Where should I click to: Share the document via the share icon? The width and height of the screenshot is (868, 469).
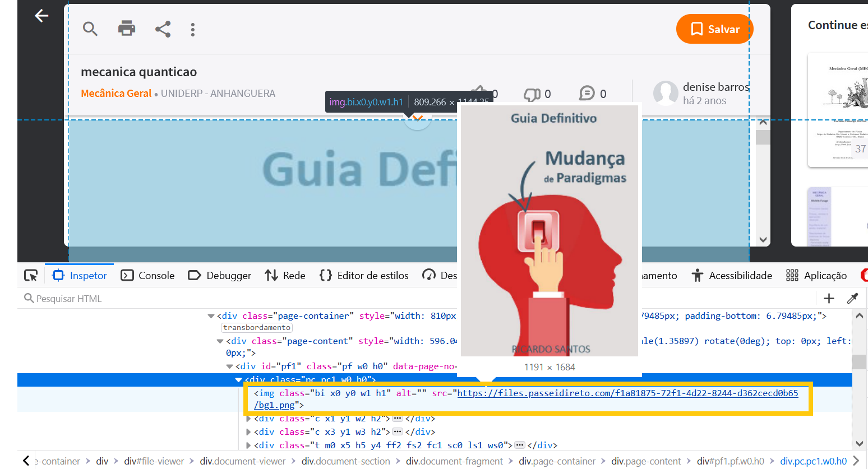(x=163, y=29)
